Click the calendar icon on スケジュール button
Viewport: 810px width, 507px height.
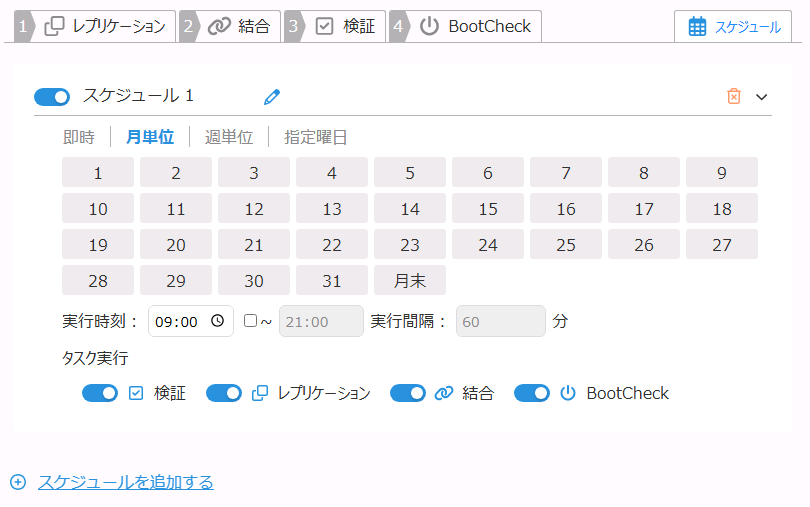[x=698, y=27]
